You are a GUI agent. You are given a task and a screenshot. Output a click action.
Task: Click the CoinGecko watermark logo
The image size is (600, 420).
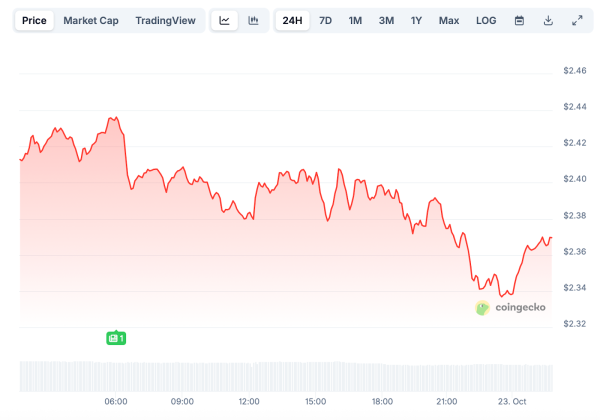pos(511,308)
